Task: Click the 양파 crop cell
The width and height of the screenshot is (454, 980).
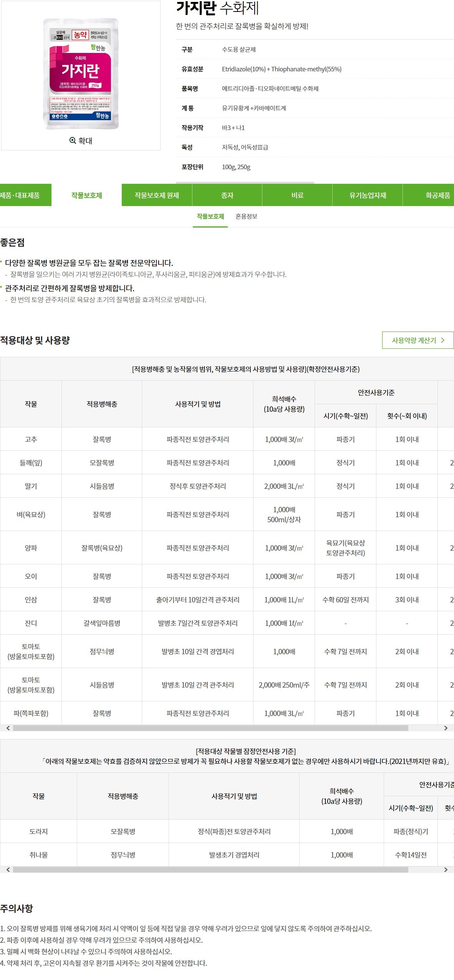Action: [x=31, y=548]
